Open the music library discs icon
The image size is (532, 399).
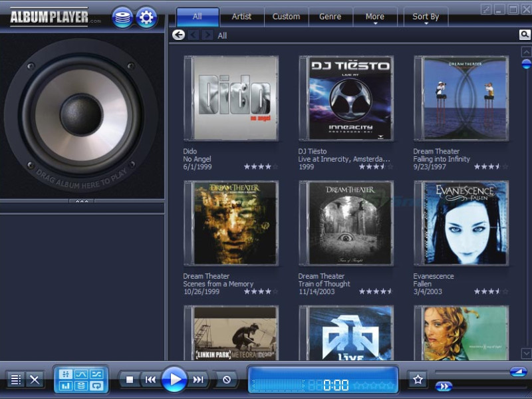(122, 17)
